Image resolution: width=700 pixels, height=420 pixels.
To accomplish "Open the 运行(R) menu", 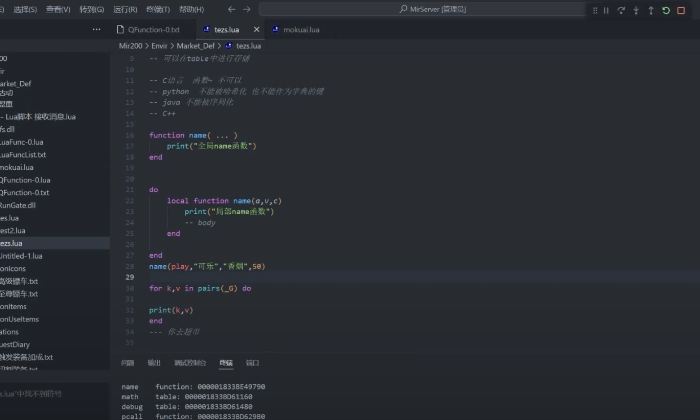I will [x=125, y=9].
